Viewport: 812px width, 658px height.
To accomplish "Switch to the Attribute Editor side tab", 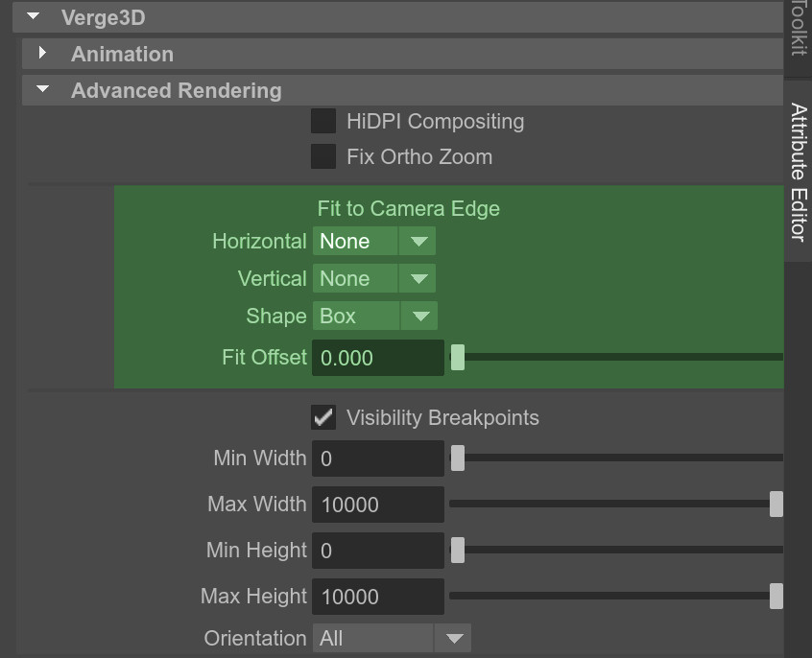I will point(799,172).
